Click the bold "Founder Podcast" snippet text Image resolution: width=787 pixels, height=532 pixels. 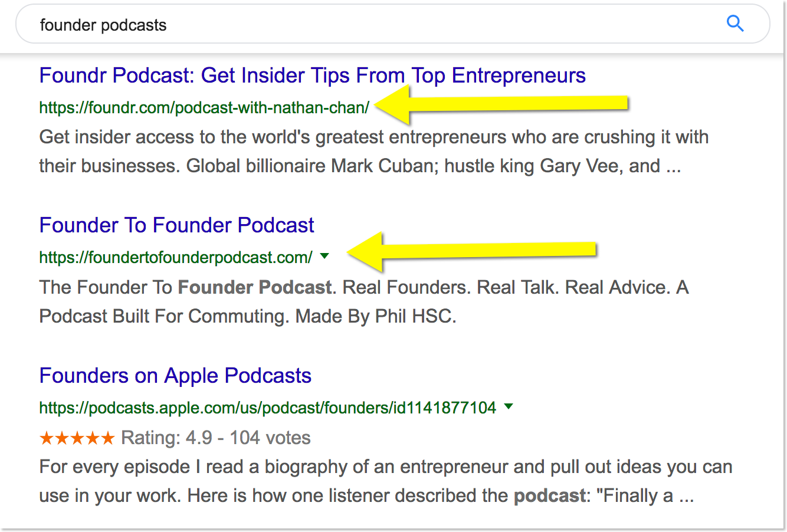(x=255, y=287)
